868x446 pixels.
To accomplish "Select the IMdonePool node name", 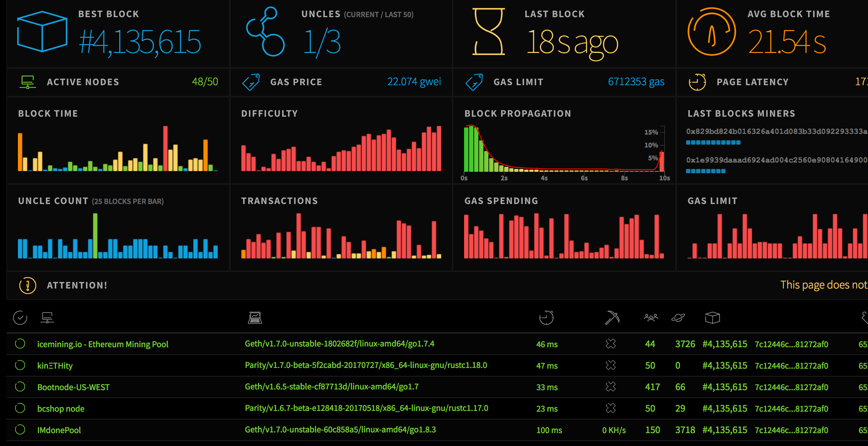I will 59,430.
